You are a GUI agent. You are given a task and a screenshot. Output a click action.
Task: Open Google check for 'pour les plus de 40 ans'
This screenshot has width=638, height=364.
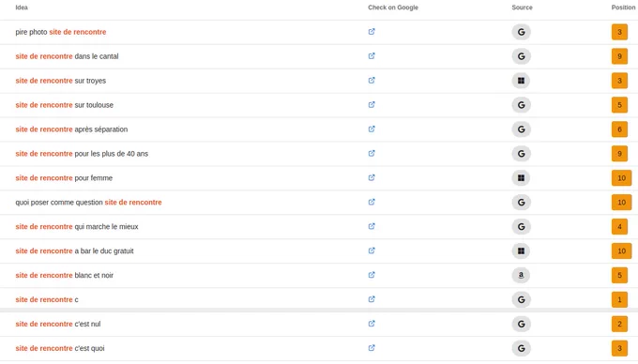pos(372,153)
